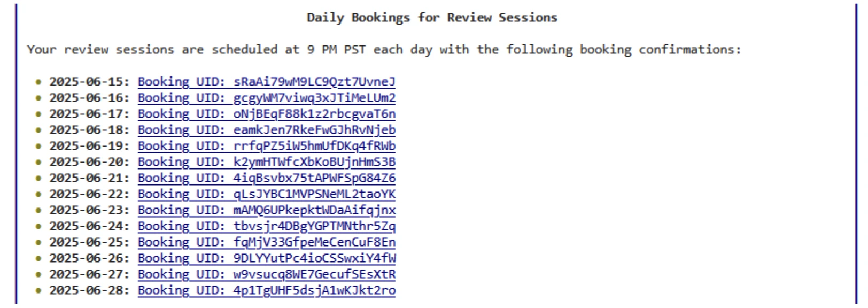Open the booking link for 2025-06-15
The width and height of the screenshot is (868, 308).
266,82
